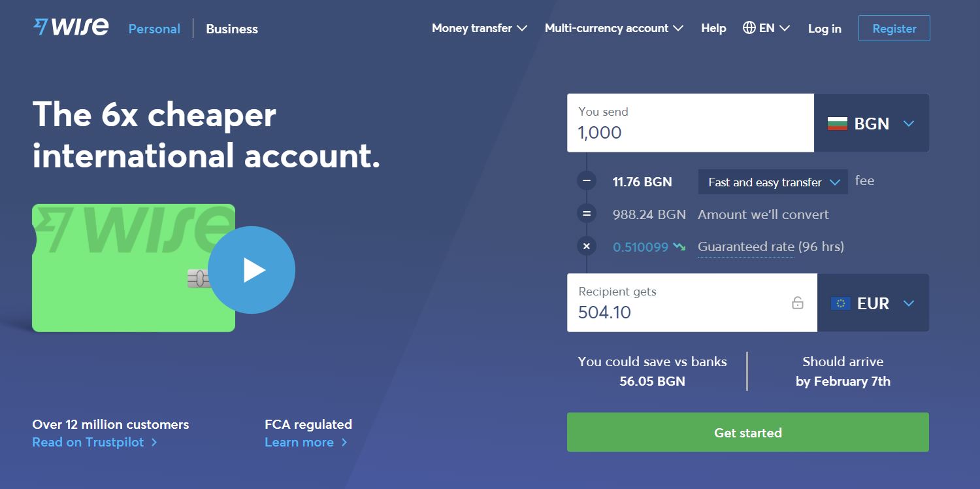Open the Money transfer menu
This screenshot has width=980, height=489.
(479, 28)
